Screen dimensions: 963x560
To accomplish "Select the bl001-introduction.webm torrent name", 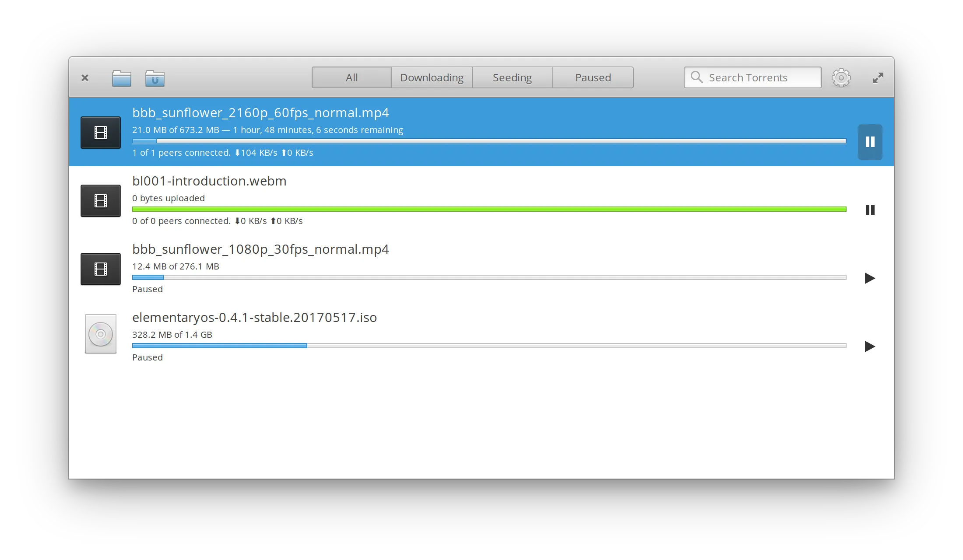I will click(x=209, y=181).
